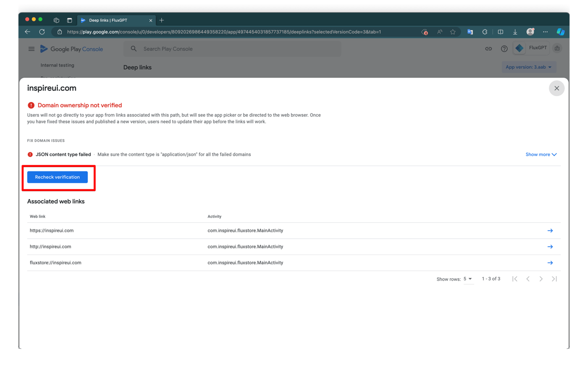Click the Domain ownership not verified heading
588x373 pixels.
[x=80, y=105]
